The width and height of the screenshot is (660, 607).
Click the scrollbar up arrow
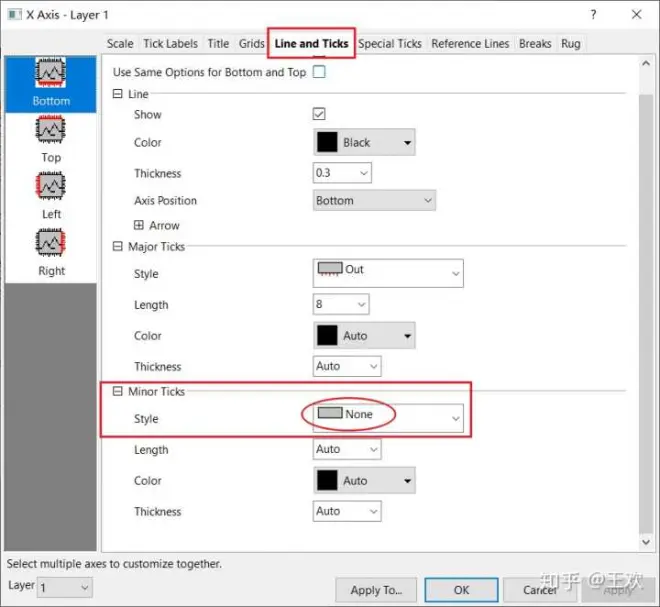click(646, 64)
